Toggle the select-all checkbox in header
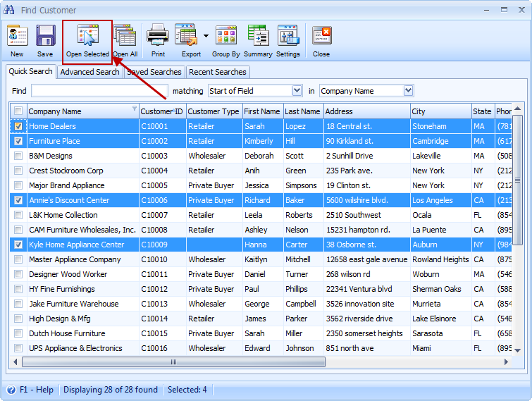 coord(18,111)
